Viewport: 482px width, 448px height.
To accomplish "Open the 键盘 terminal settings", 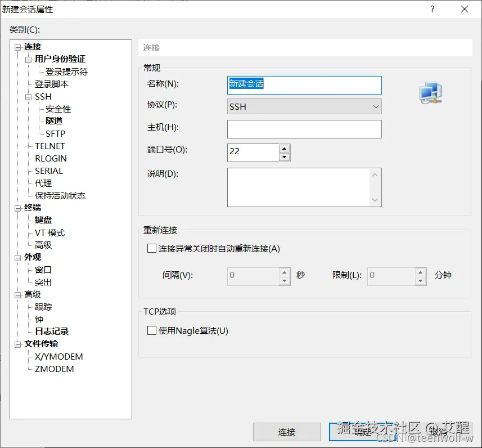I will pos(43,219).
